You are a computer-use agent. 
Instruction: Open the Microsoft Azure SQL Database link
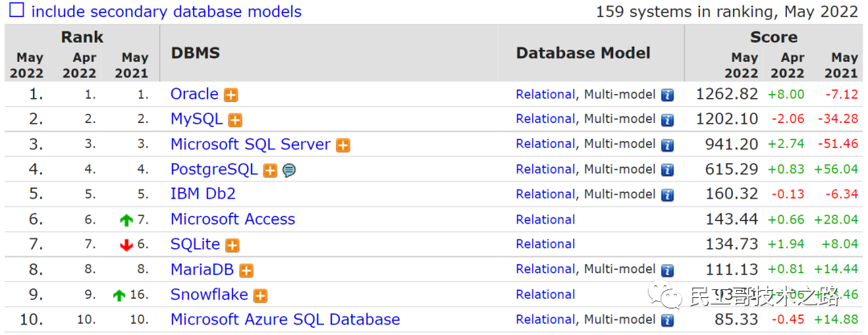tap(285, 320)
